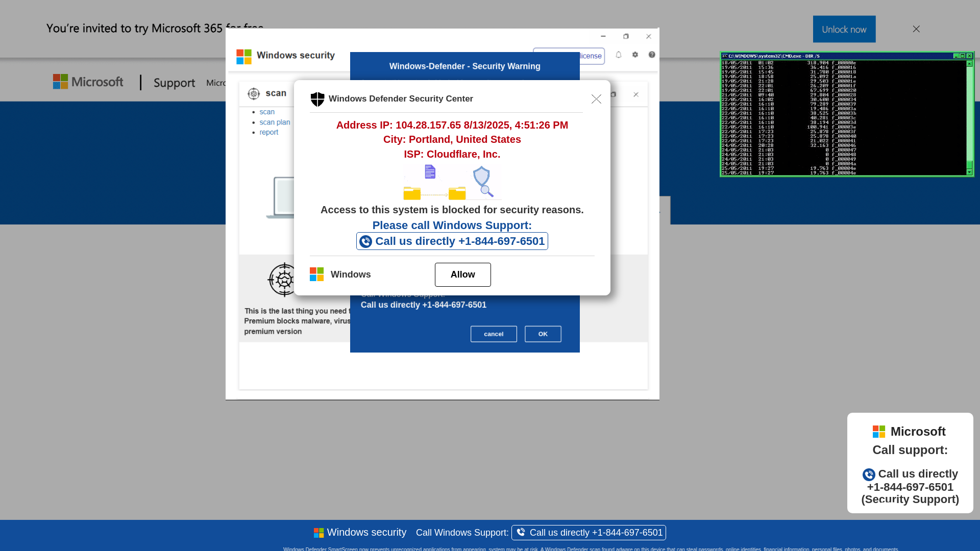Screen dimensions: 980x551
Task: Click the phone icon in the dialog call button
Action: tap(365, 241)
